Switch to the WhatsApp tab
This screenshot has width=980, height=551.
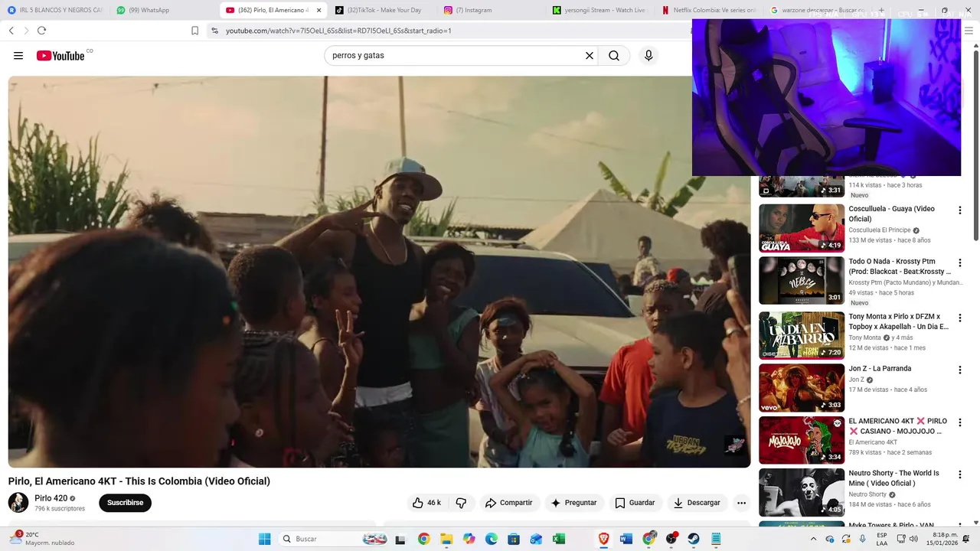163,10
